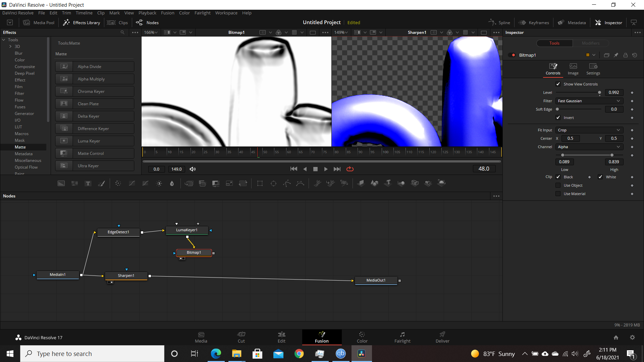The height and width of the screenshot is (362, 644).
Task: Select the MediaOut1 node
Action: pos(376,280)
